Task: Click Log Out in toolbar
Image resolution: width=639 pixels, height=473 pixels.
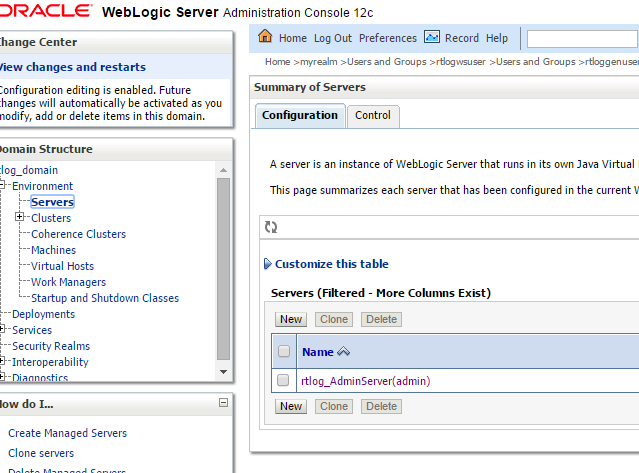Action: [x=333, y=38]
